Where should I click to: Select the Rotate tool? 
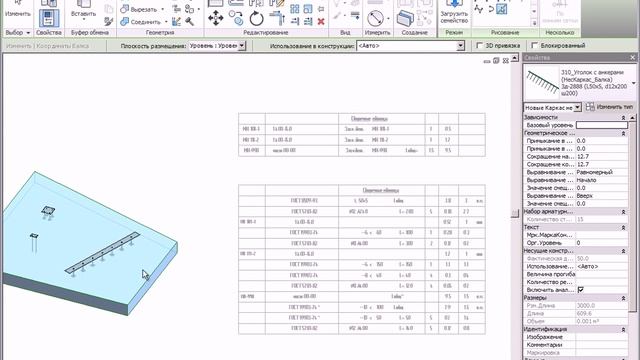pyautogui.click(x=256, y=18)
